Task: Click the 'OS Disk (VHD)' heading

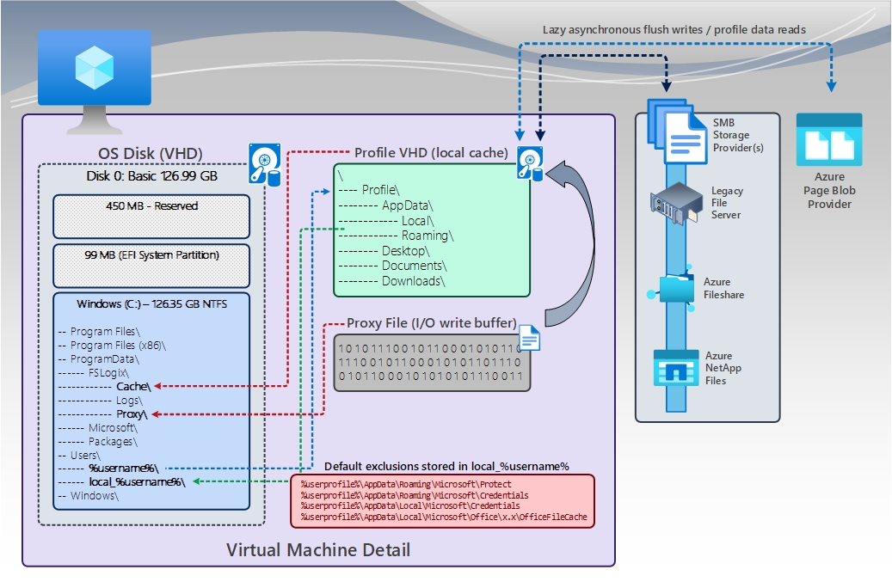Action: point(151,154)
